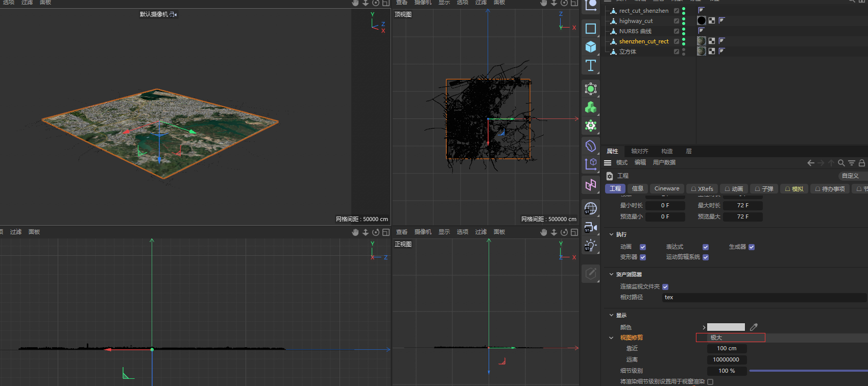
Task: Toggle the 变形器 checkbox
Action: point(643,257)
